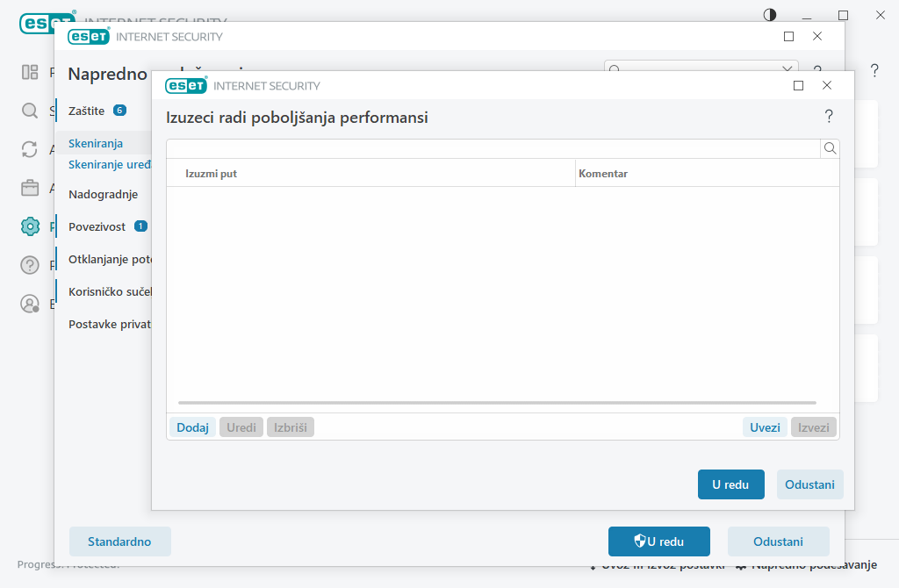Screen dimensions: 899x588
Task: Open search dropdown in advanced setup
Action: [x=788, y=68]
